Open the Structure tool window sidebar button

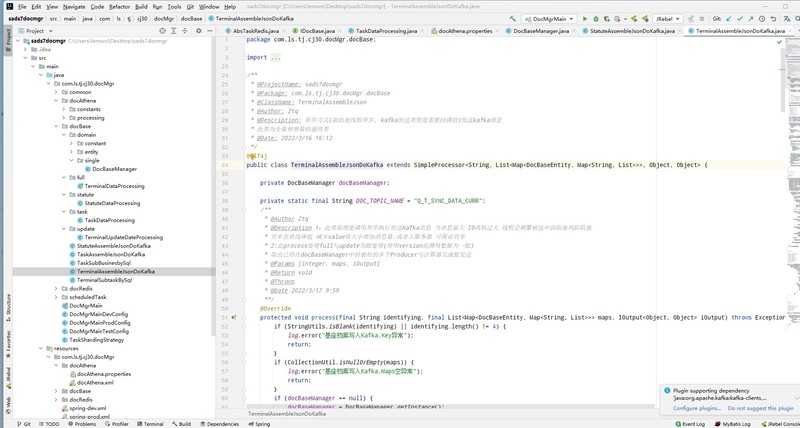click(x=8, y=307)
